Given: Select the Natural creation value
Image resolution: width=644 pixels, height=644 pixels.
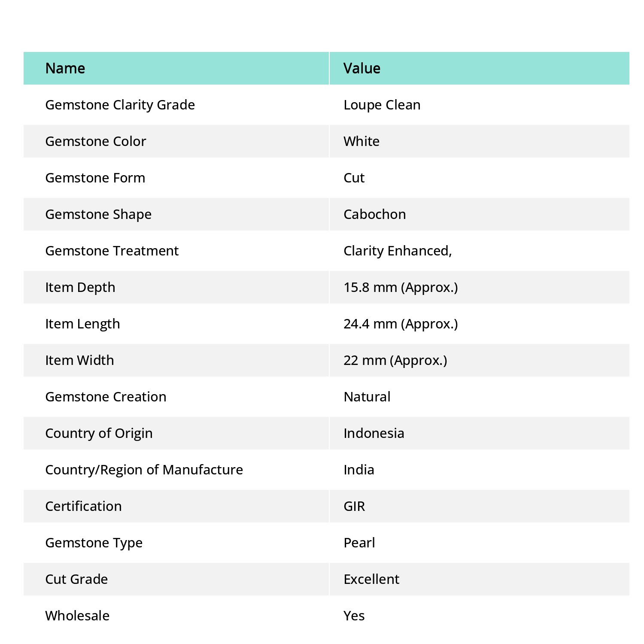Looking at the screenshot, I should tap(367, 397).
